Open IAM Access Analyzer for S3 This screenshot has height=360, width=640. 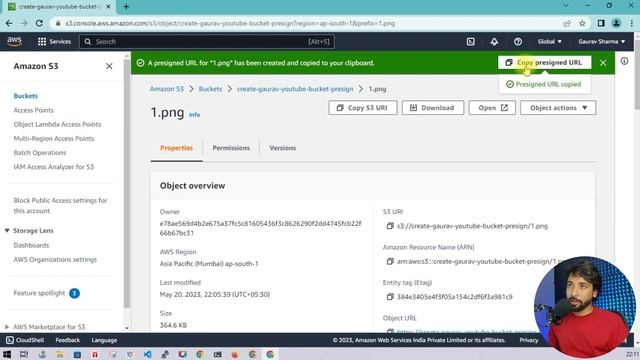(x=53, y=167)
